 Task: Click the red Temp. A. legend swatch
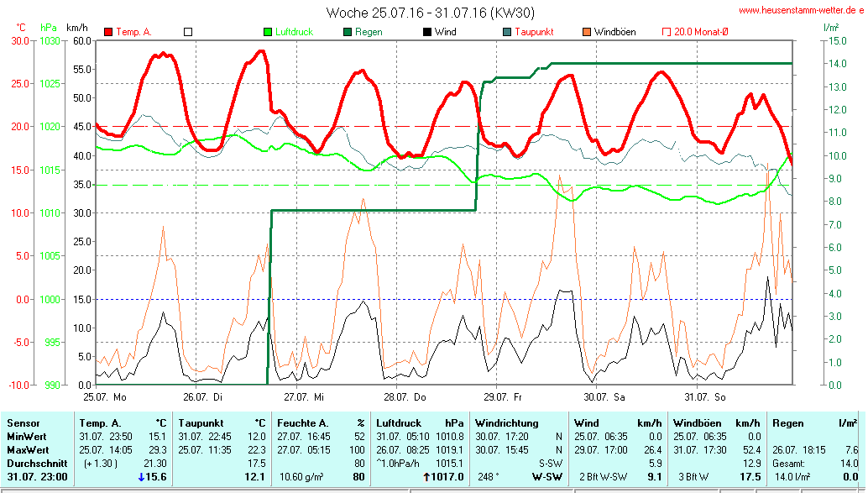(x=108, y=32)
